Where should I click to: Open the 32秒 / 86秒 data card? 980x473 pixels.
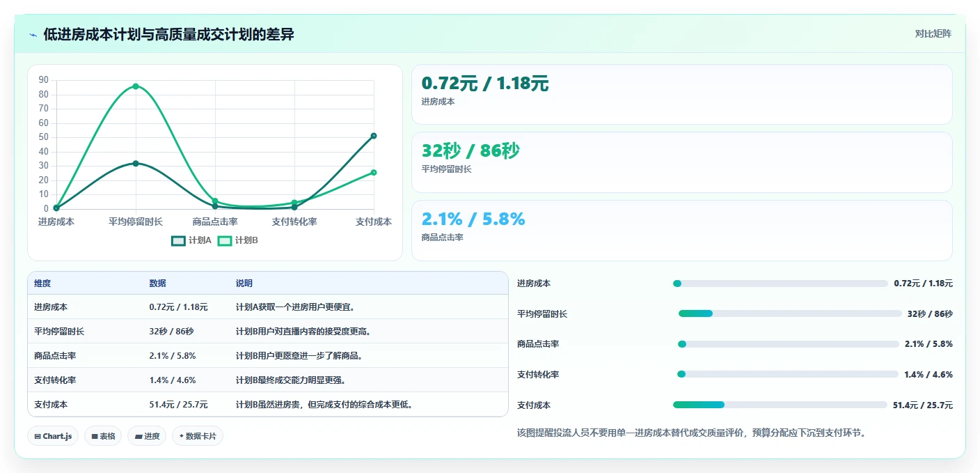[681, 162]
